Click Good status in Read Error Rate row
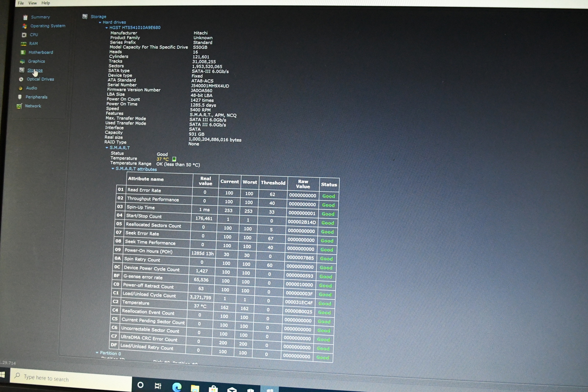The image size is (588, 392). 329,196
